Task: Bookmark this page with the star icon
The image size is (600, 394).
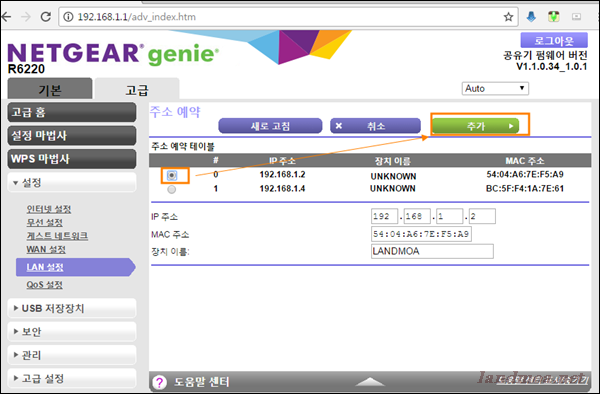Action: pyautogui.click(x=508, y=17)
